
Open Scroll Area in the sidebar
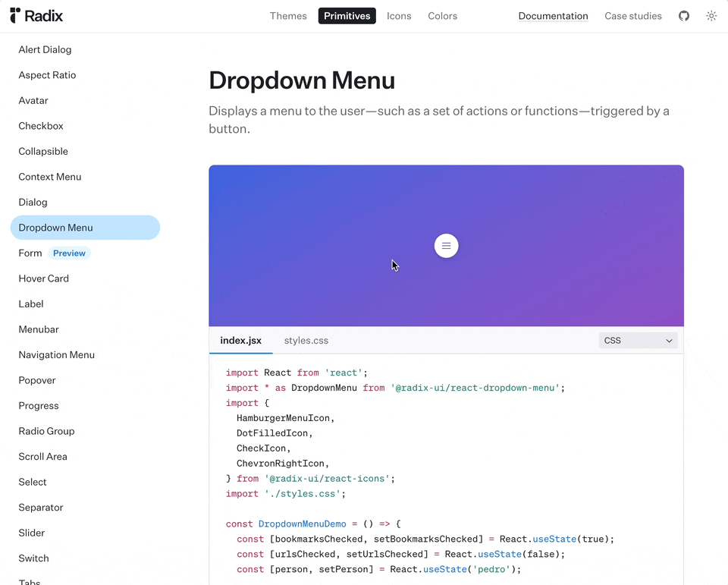coord(42,457)
